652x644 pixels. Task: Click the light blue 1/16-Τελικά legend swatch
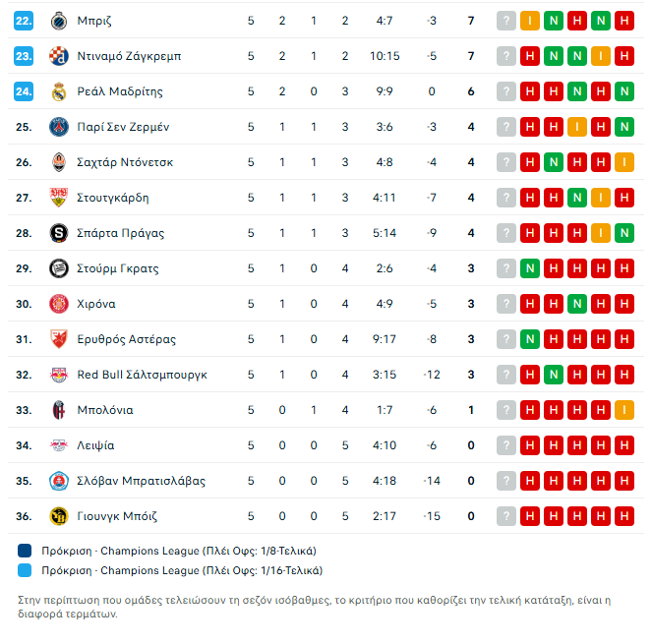coord(25,570)
